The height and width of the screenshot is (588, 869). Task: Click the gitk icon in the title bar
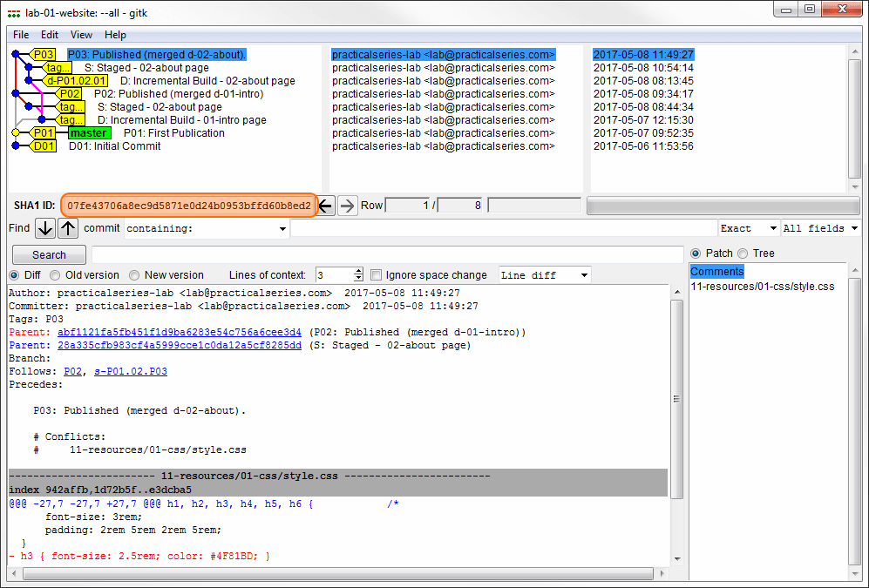coord(14,13)
